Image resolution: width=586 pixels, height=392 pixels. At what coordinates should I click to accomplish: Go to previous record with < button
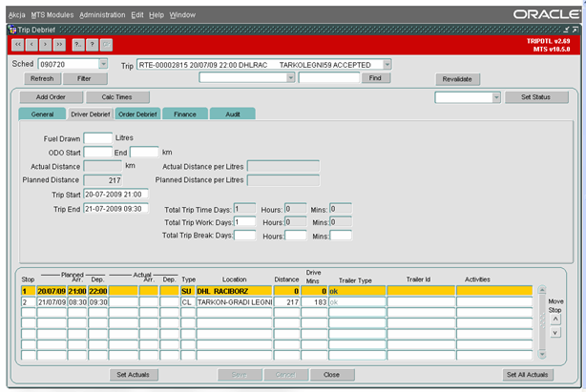31,45
